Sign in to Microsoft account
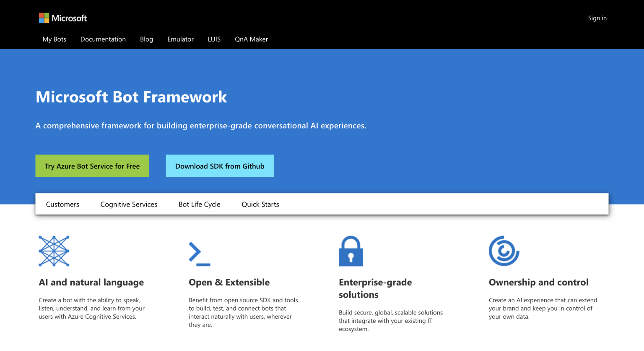 [597, 18]
